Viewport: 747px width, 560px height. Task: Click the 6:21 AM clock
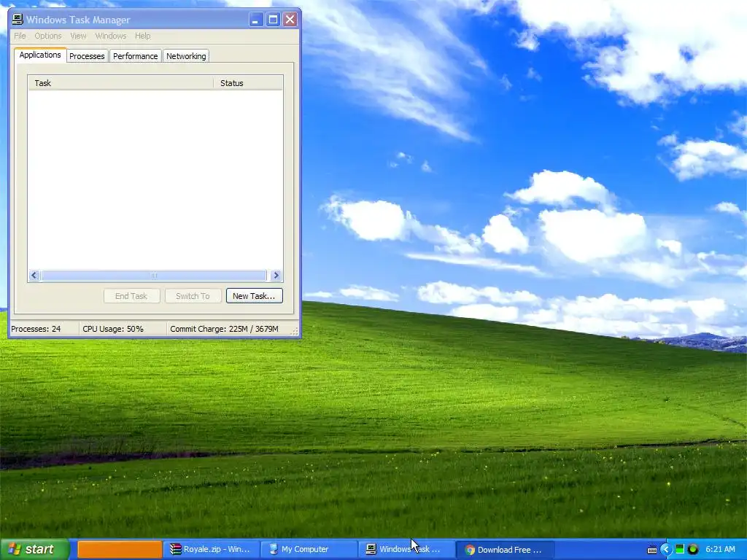point(720,549)
